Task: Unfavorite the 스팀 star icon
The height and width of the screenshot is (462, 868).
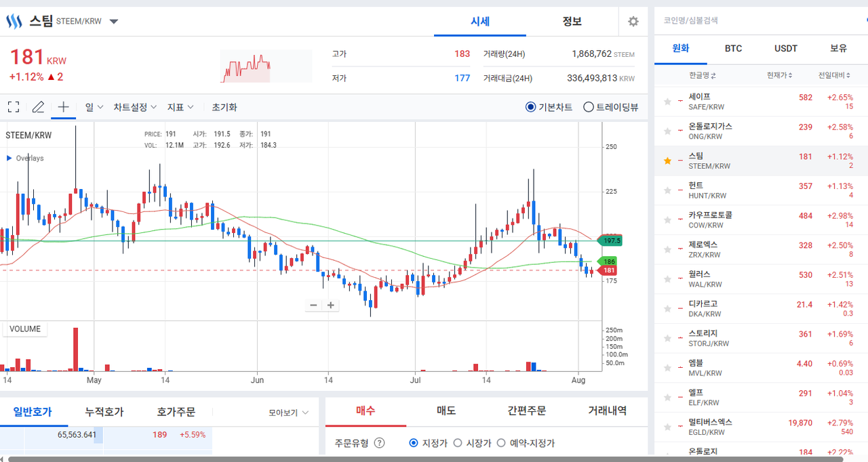Action: point(667,161)
